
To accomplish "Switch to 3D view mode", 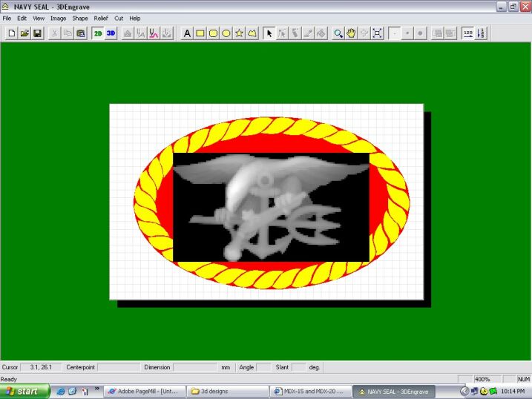I will pyautogui.click(x=111, y=33).
